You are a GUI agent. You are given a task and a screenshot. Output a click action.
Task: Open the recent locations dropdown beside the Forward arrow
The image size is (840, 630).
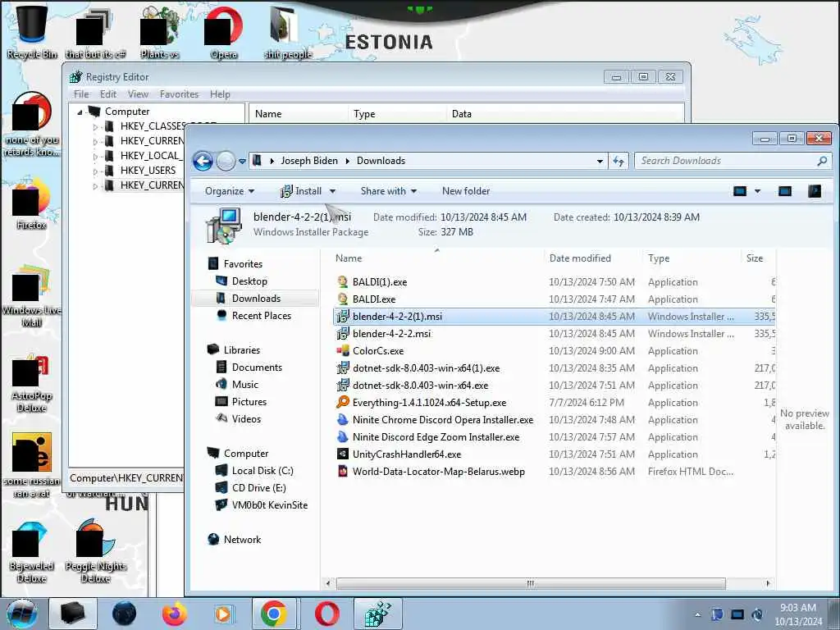click(x=242, y=162)
